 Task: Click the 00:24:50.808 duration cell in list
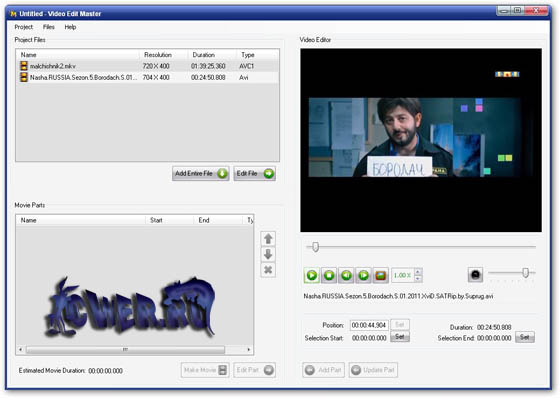(208, 77)
